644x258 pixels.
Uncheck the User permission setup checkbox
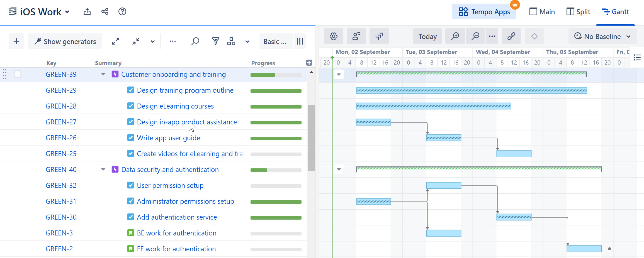[x=130, y=185]
